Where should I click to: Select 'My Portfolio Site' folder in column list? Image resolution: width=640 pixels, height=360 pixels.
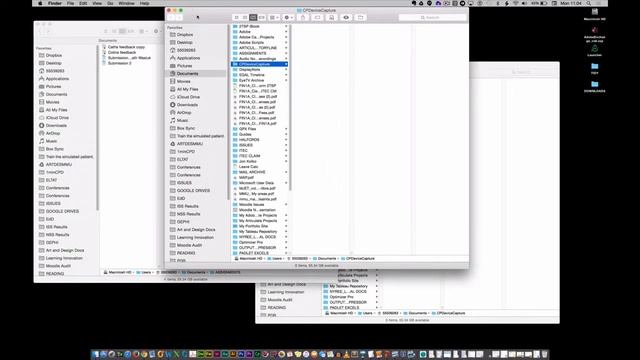click(253, 226)
